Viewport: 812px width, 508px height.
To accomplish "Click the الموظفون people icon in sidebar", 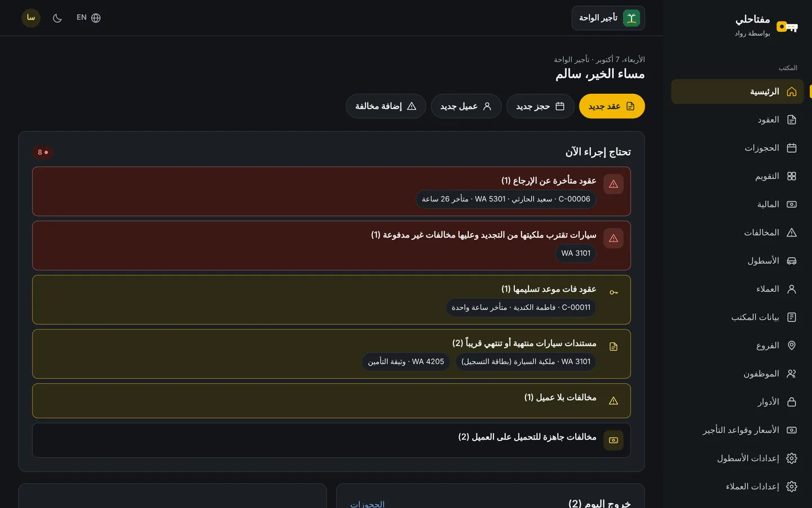I will [792, 374].
